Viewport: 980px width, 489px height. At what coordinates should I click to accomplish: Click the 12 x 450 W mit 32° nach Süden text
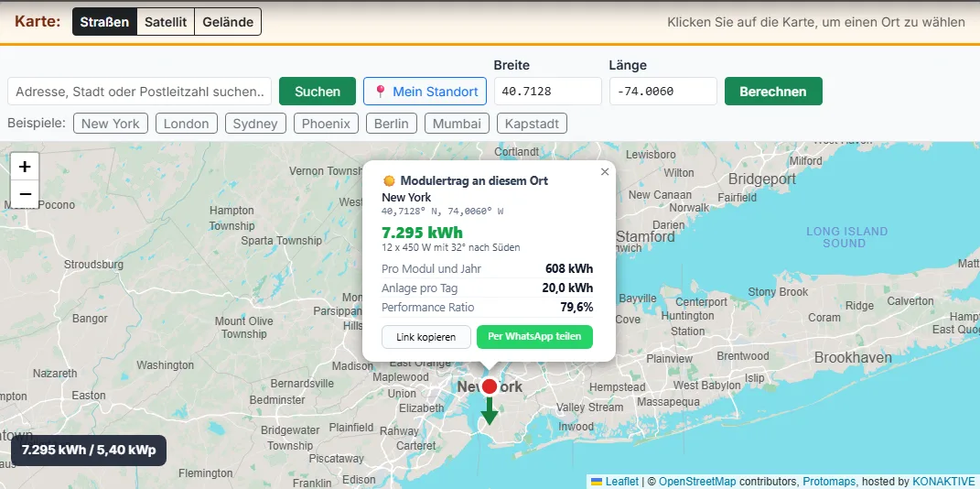[450, 247]
